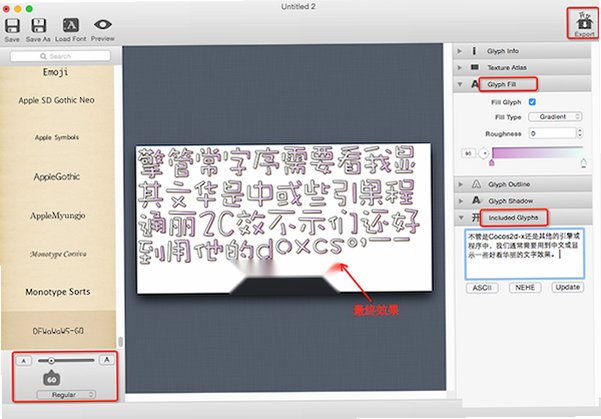Collapse the Glyph Fill section
Screen dimensions: 601x419
[x=460, y=84]
